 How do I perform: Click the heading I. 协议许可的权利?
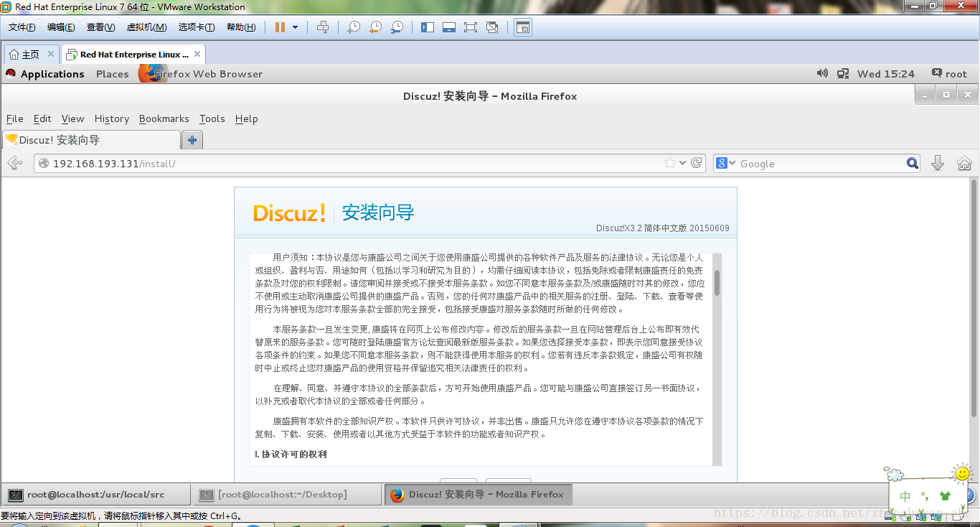coord(291,454)
